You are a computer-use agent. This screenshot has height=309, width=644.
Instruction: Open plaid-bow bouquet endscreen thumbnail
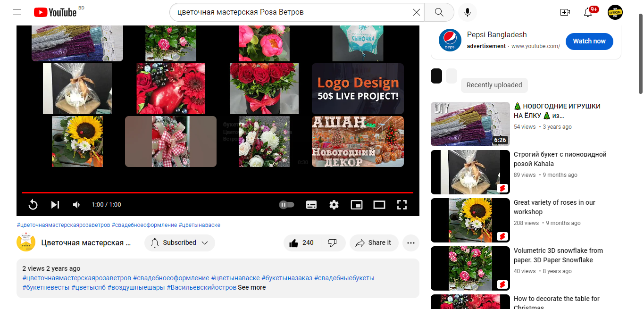[x=171, y=142]
